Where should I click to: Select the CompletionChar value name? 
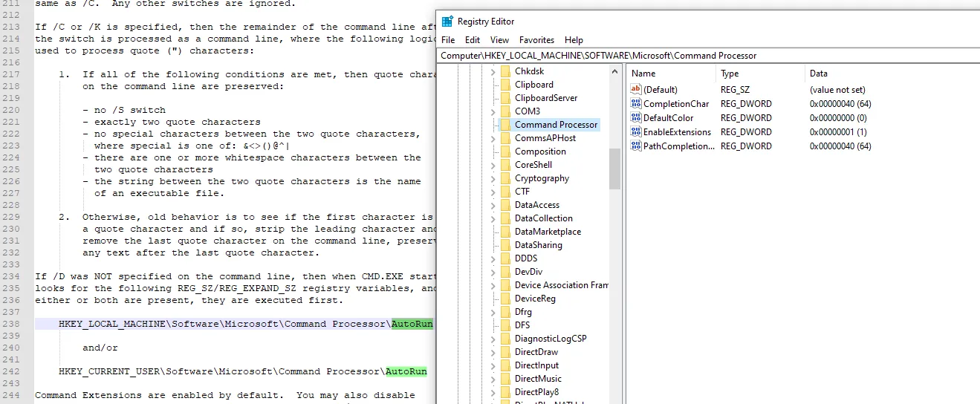coord(676,104)
